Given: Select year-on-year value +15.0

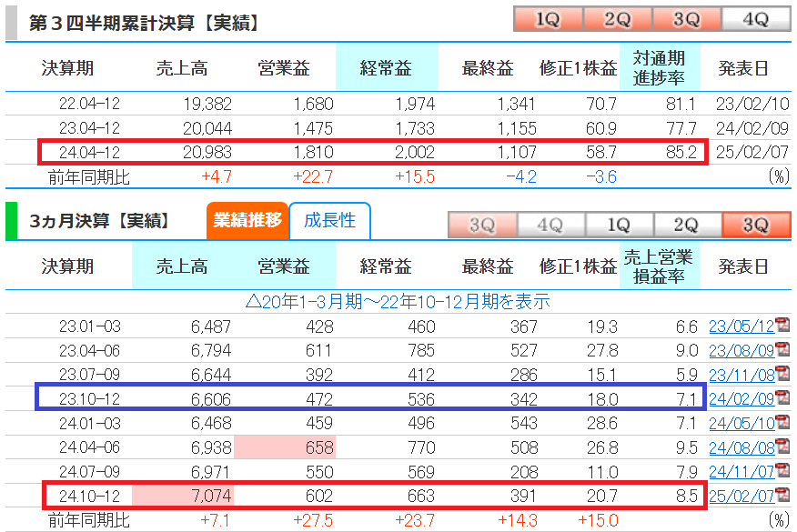Looking at the screenshot, I should tap(598, 520).
